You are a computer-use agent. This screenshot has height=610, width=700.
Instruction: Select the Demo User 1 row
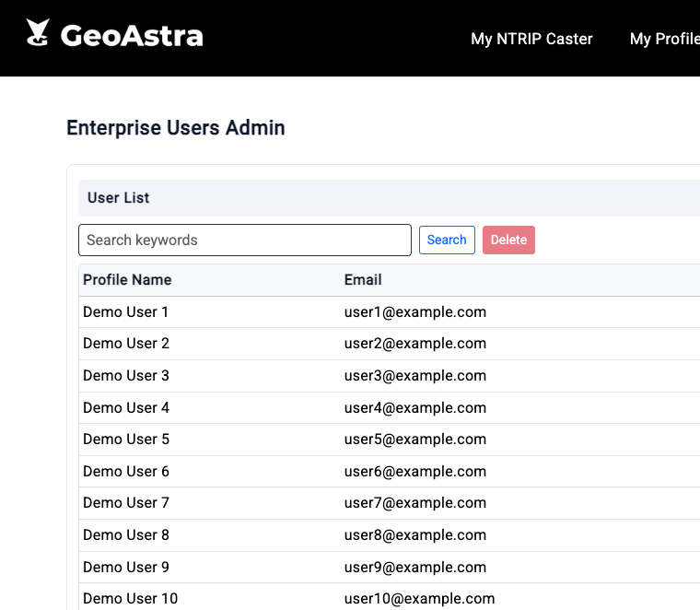pos(390,311)
